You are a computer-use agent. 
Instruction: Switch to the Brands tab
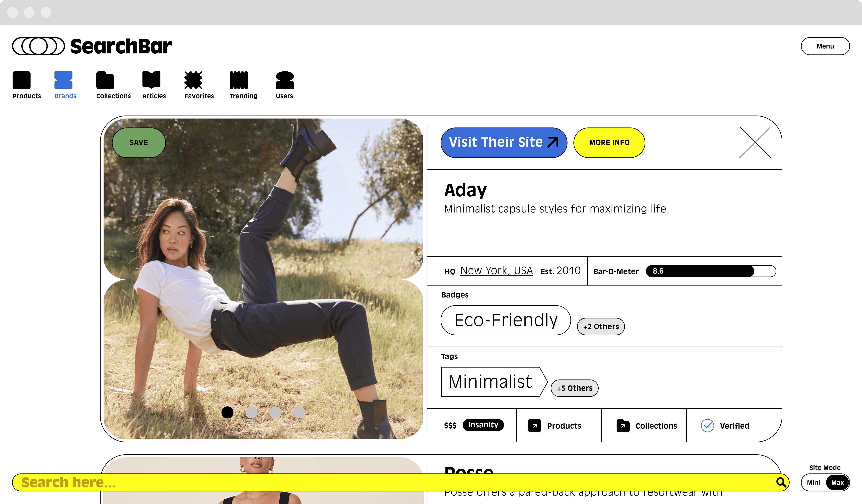[x=64, y=80]
